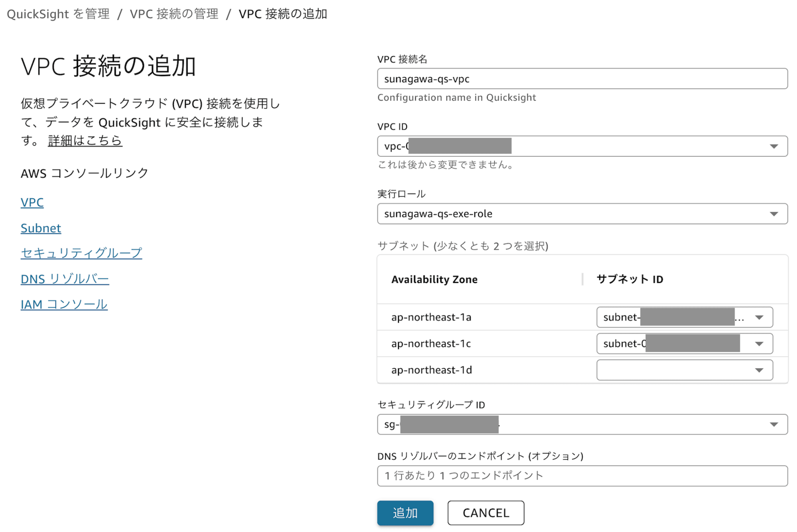Click the セキュリティグループ ID dropdown arrow
Viewport: 797px width, 532px height.
773,425
